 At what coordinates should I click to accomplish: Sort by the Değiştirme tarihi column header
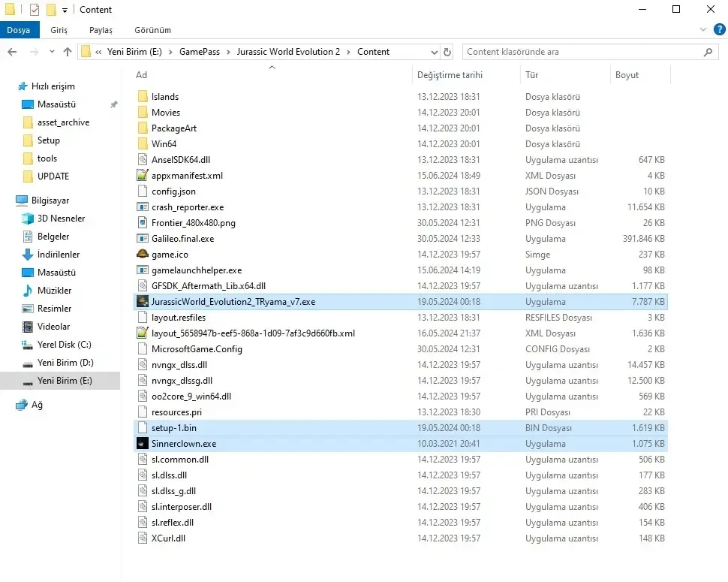click(x=450, y=75)
